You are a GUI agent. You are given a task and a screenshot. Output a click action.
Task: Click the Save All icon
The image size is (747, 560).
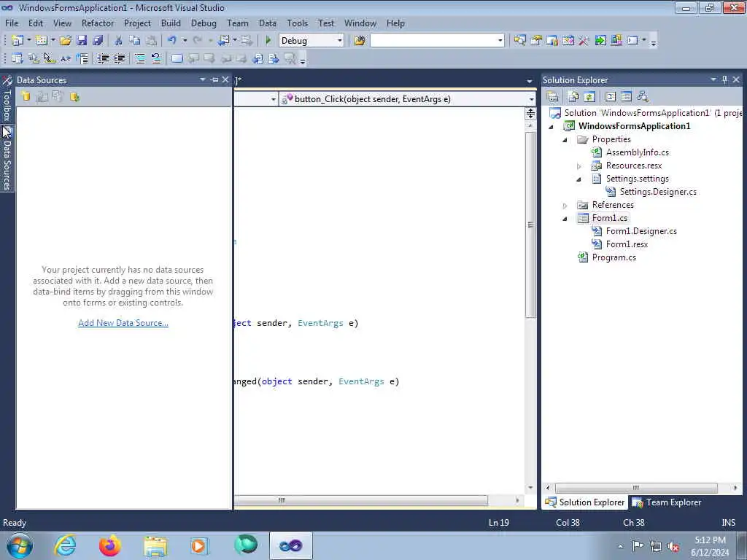[98, 41]
